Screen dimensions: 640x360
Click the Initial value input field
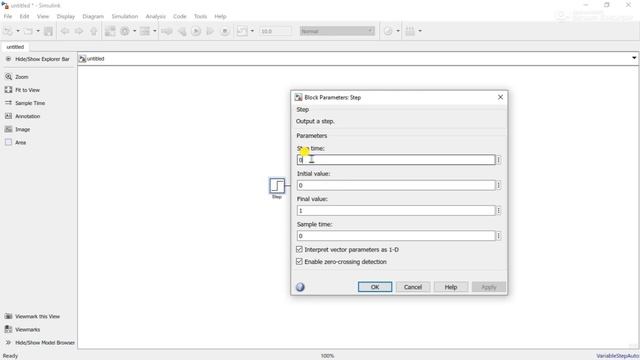[396, 185]
